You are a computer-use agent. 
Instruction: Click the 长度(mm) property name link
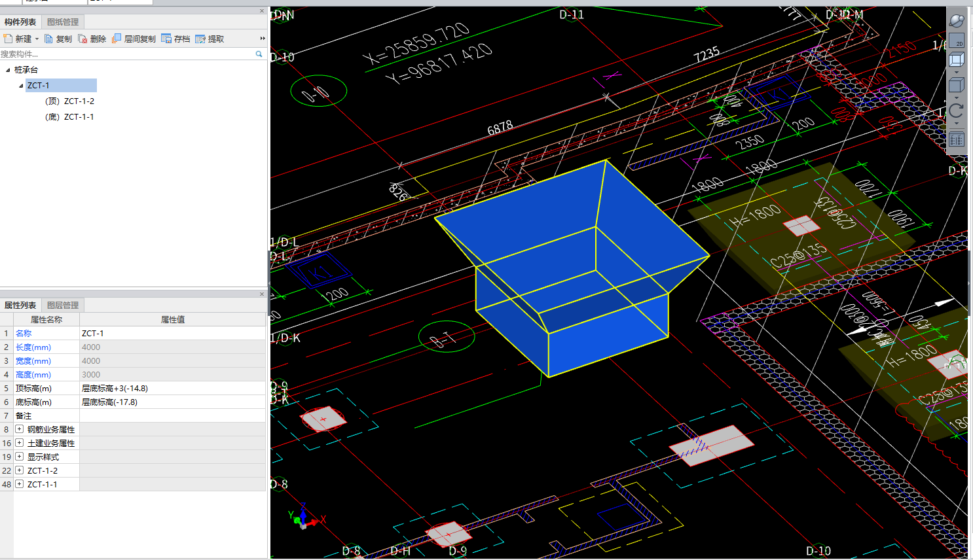pos(33,347)
